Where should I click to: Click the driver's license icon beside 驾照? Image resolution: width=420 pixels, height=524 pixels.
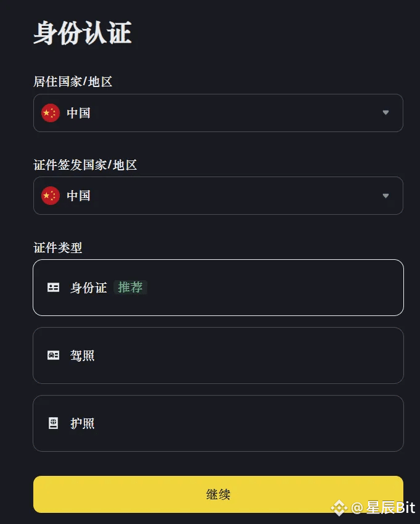coord(54,356)
